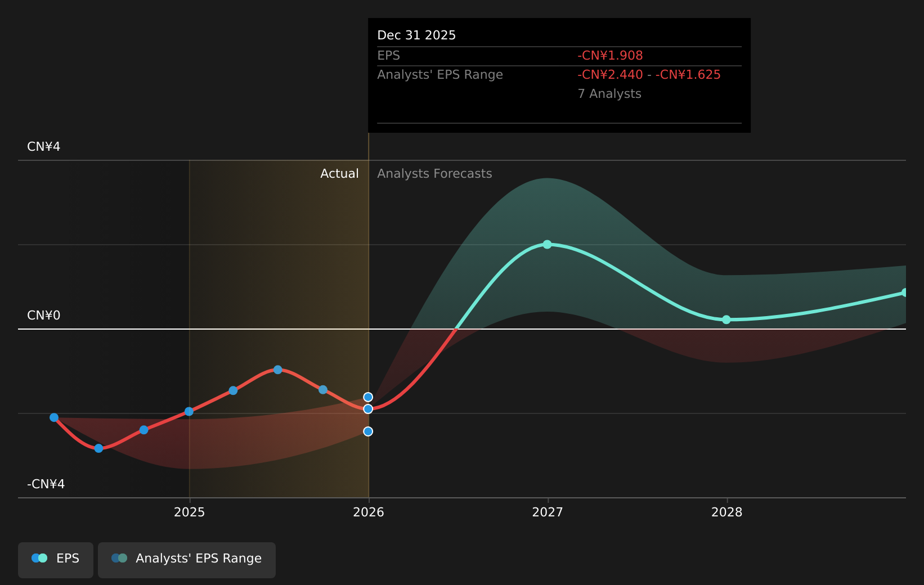Click the middle EPS point at 2026

(368, 409)
